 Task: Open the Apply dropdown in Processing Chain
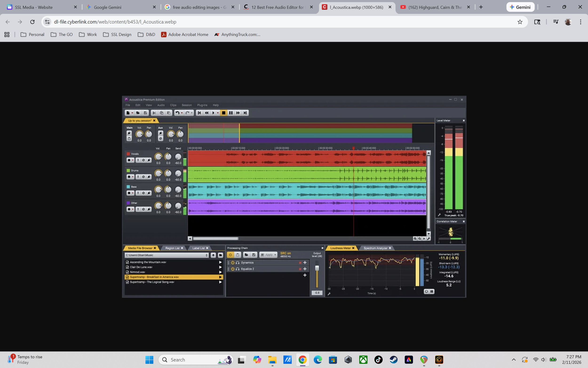coord(275,255)
